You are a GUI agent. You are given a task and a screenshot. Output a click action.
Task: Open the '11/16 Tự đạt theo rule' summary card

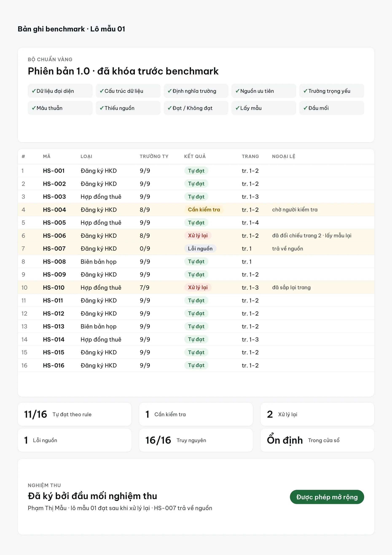pyautogui.click(x=75, y=414)
